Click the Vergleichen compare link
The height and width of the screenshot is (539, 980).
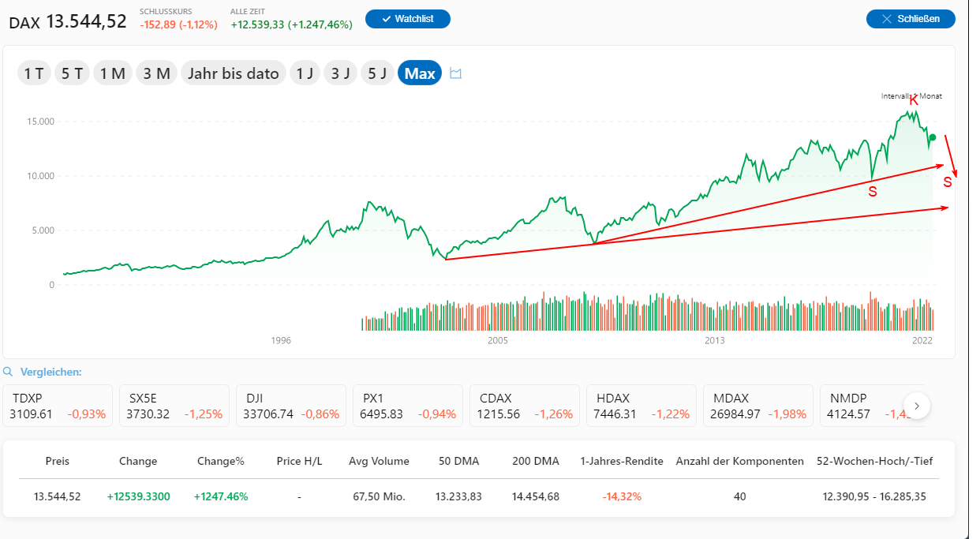50,372
